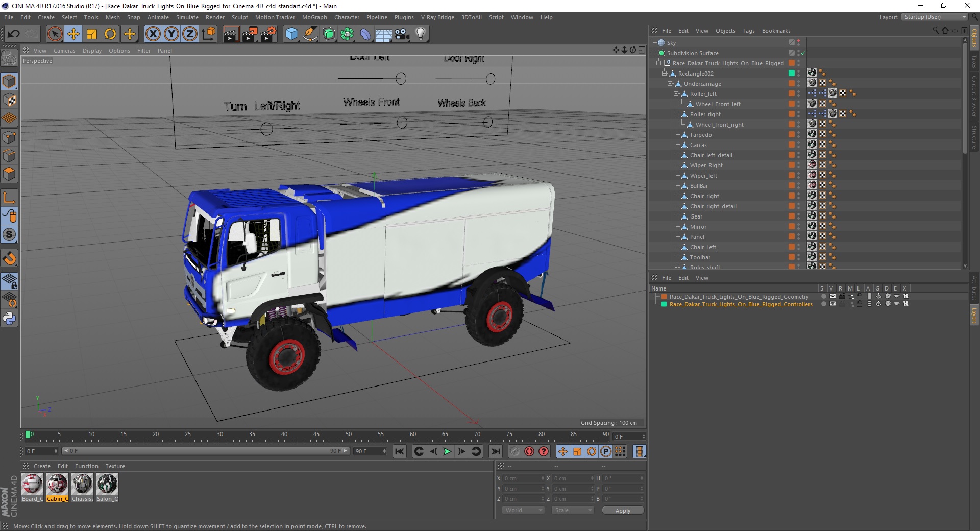
Task: Collapse the Roller_left node
Action: [x=676, y=94]
